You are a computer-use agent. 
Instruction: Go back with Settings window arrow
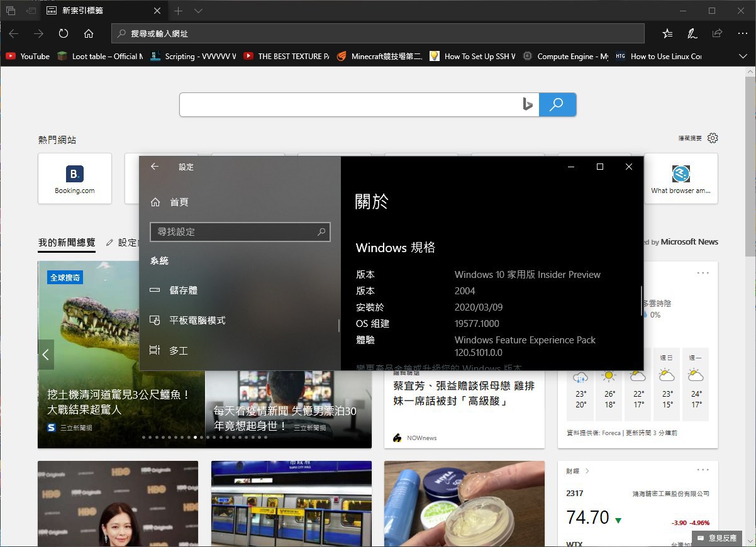pyautogui.click(x=155, y=167)
